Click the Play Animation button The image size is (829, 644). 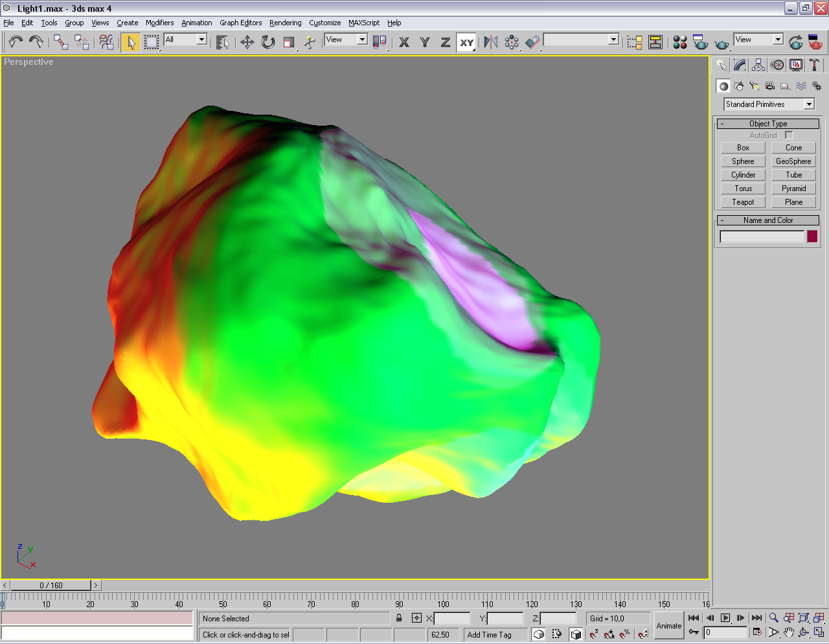[x=725, y=618]
